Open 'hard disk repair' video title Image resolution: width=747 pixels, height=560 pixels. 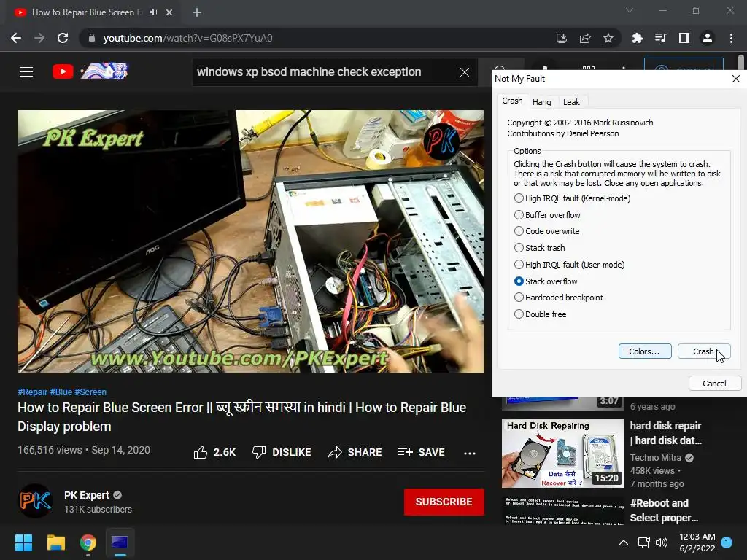point(665,433)
